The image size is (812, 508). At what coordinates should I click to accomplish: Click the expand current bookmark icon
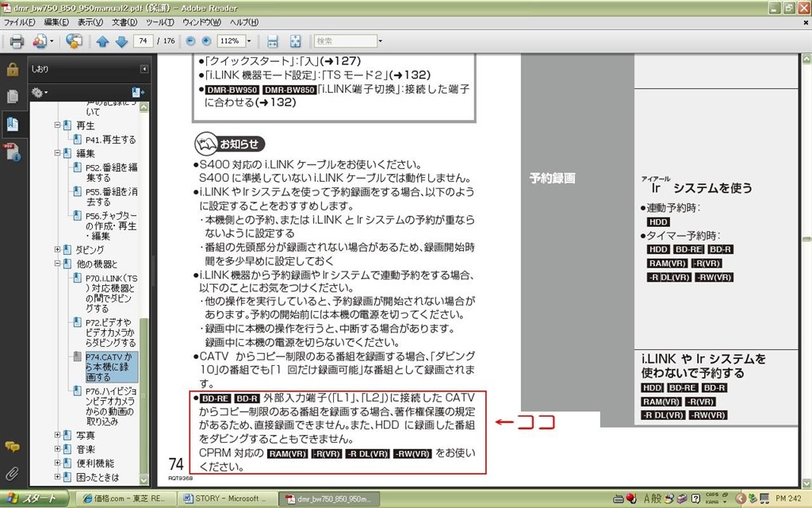(138, 93)
